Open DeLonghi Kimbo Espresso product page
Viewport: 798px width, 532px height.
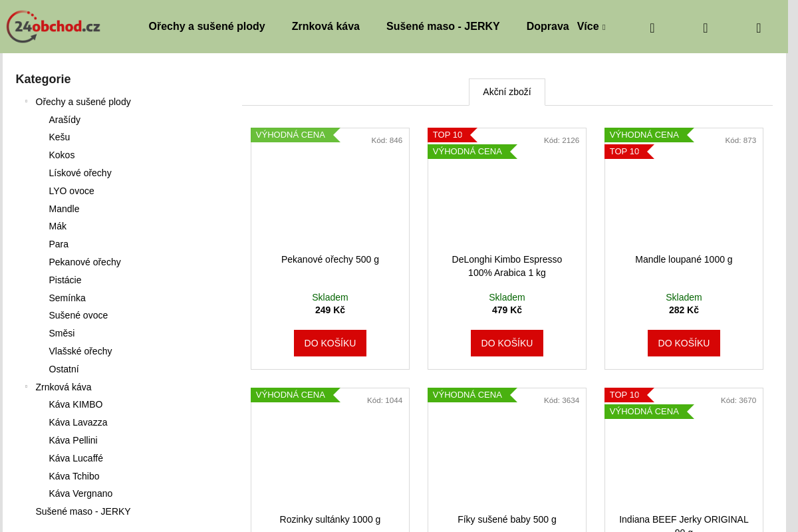(507, 266)
